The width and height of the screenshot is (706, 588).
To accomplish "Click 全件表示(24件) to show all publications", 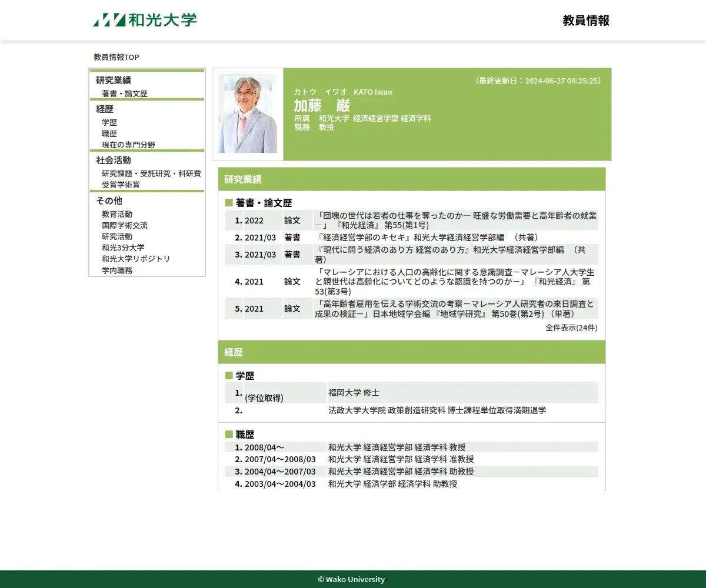I will [x=571, y=328].
